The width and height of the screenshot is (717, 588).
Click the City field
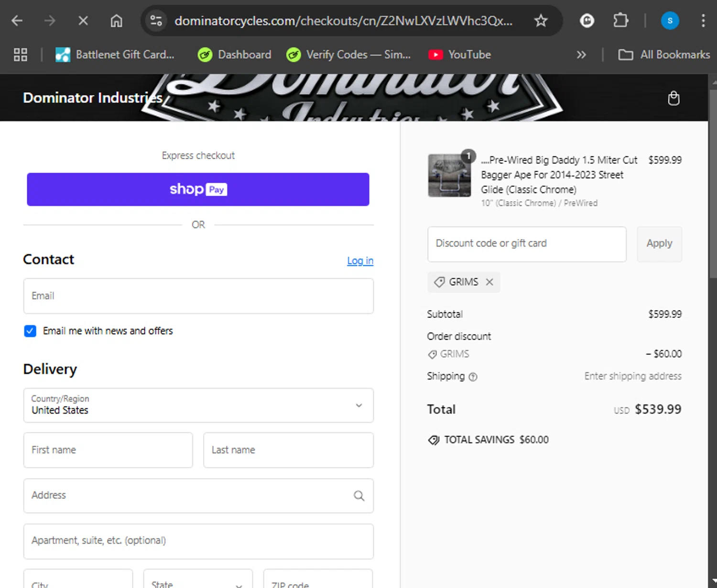pyautogui.click(x=78, y=579)
